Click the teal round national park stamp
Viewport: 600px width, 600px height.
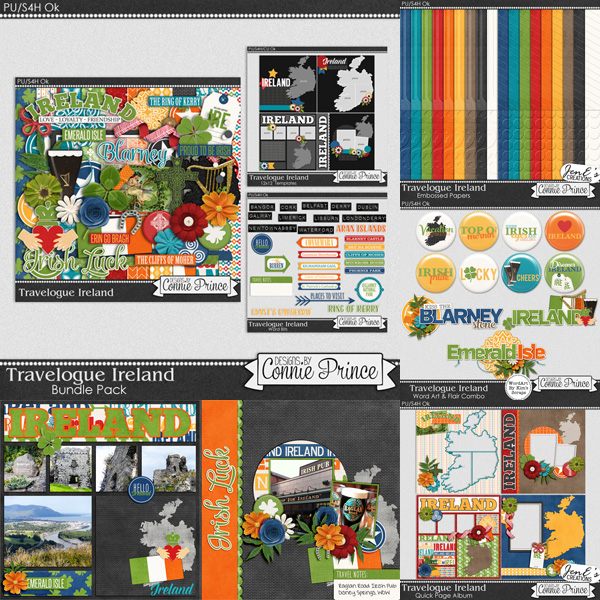(368, 290)
